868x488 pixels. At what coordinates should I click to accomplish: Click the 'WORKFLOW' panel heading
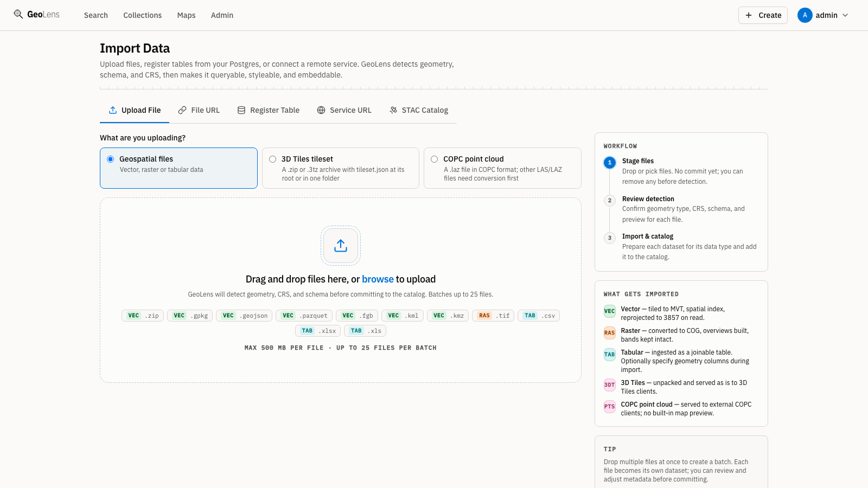(x=620, y=146)
